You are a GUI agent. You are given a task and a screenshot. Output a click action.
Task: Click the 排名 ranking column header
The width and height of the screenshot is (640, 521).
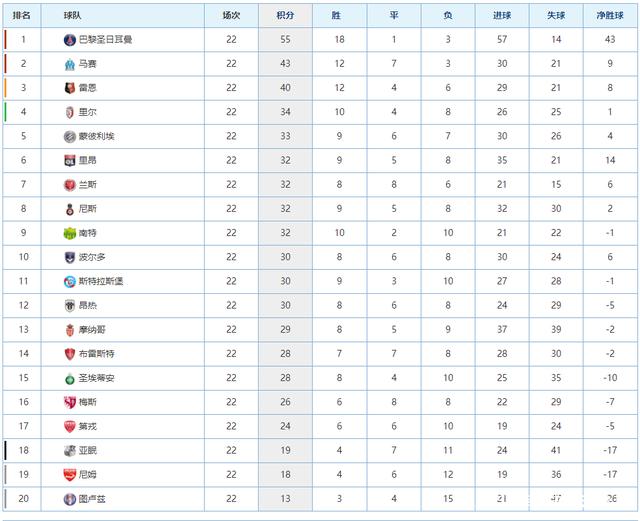coord(22,16)
